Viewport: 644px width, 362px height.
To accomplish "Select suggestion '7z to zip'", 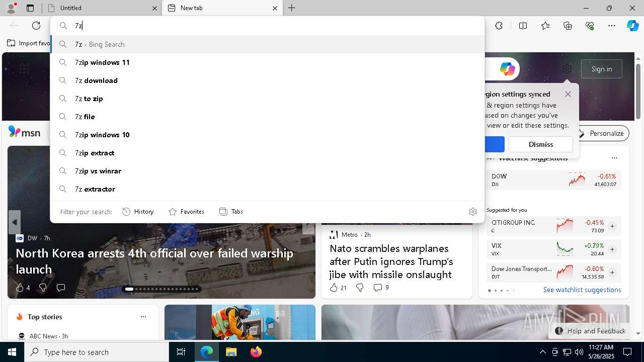I will point(267,99).
